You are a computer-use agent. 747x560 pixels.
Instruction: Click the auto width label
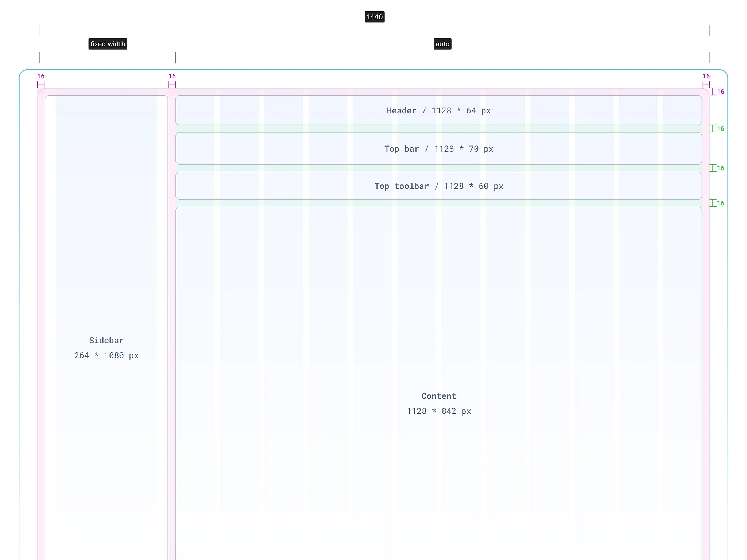coord(442,44)
